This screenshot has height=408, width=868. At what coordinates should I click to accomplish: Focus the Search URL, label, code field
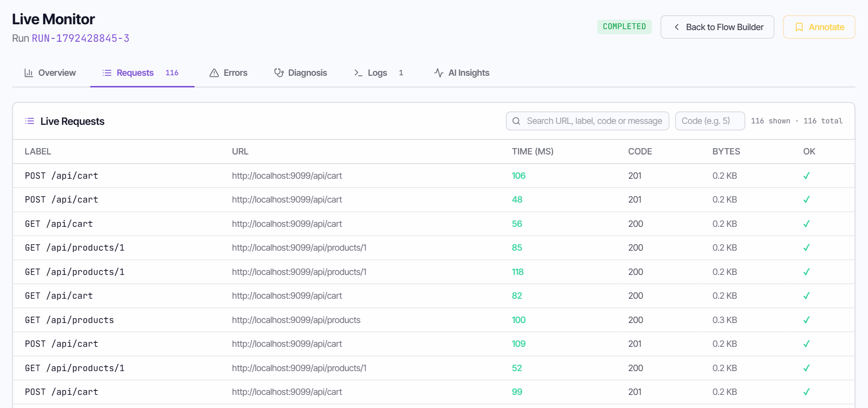[587, 121]
